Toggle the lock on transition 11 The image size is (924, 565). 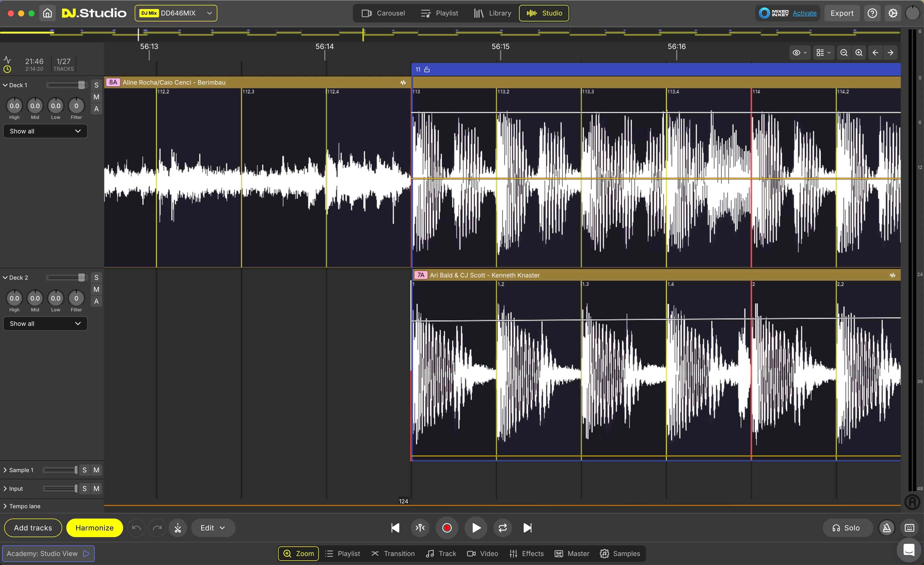click(427, 69)
